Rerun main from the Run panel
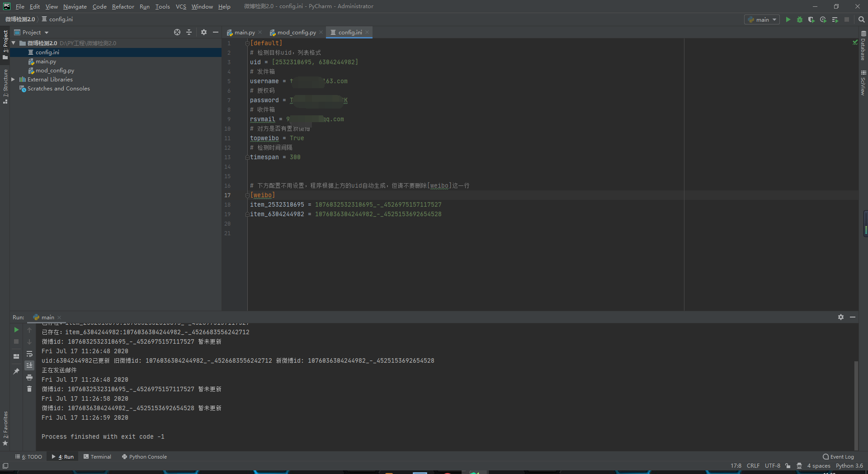Image resolution: width=868 pixels, height=474 pixels. (16, 330)
